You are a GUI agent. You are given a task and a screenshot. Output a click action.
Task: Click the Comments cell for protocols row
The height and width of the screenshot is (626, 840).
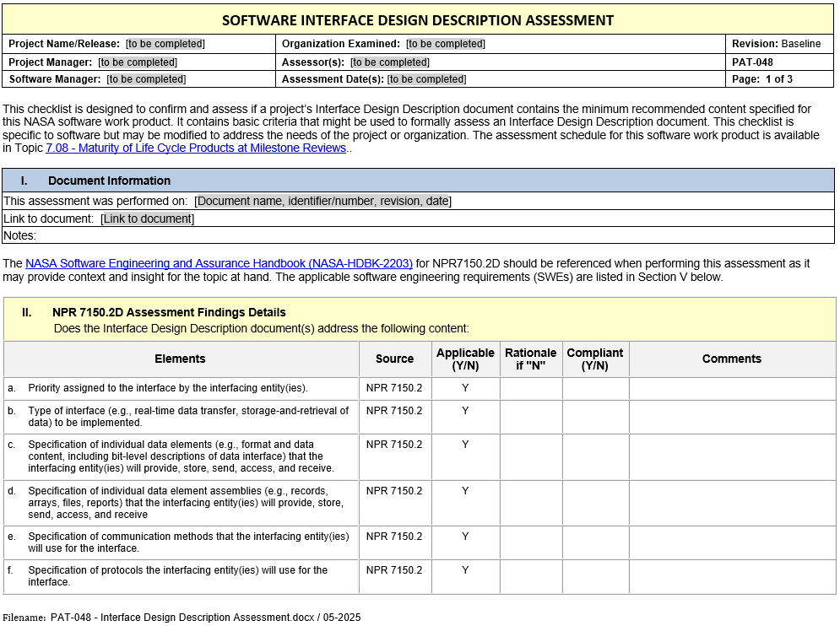click(x=731, y=576)
